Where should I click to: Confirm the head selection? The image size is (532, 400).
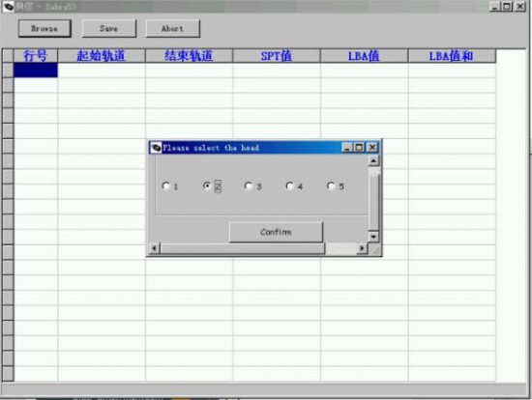[276, 232]
